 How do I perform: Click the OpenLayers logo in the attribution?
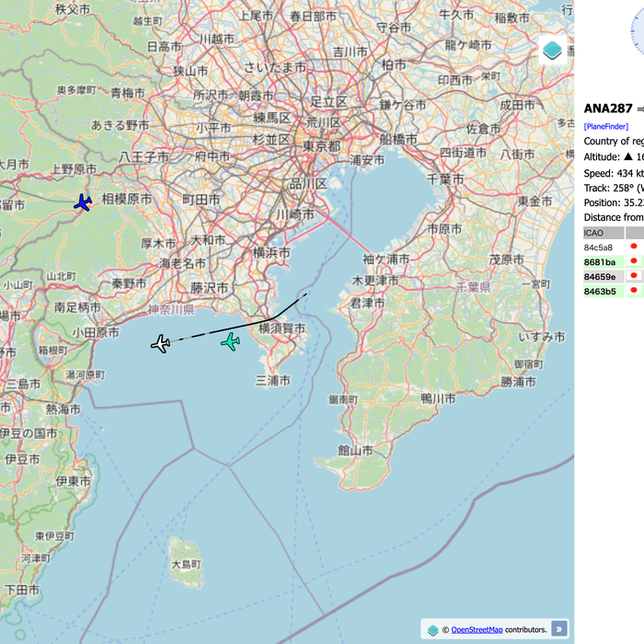click(x=433, y=630)
